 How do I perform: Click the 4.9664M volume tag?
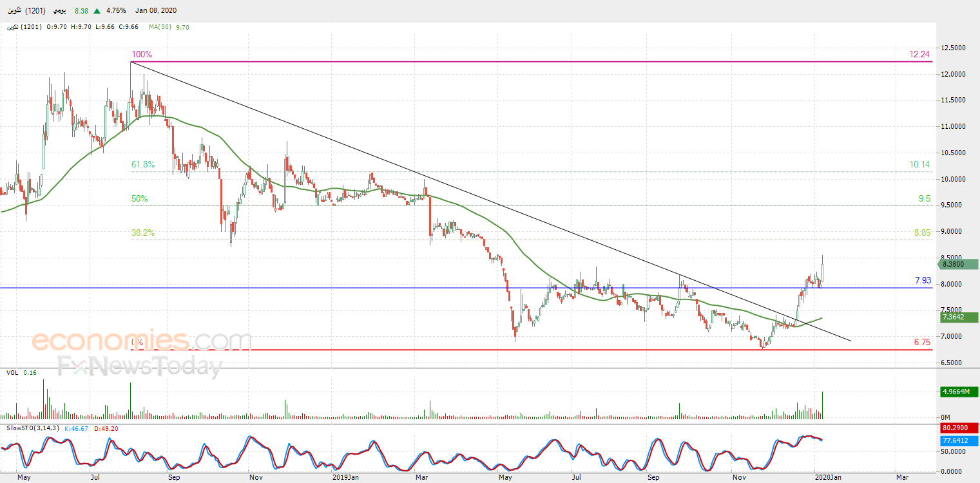click(x=959, y=391)
